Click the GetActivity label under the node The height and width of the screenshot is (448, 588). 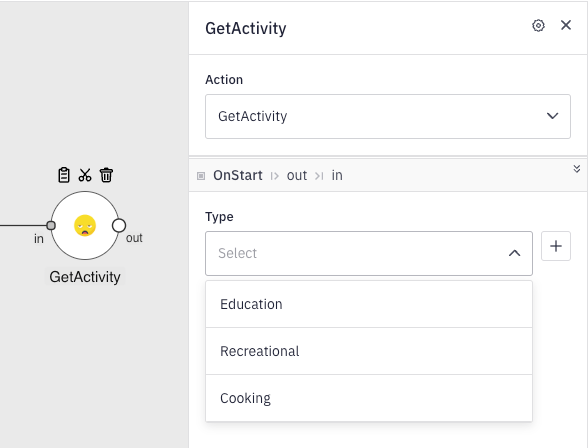[x=85, y=277]
